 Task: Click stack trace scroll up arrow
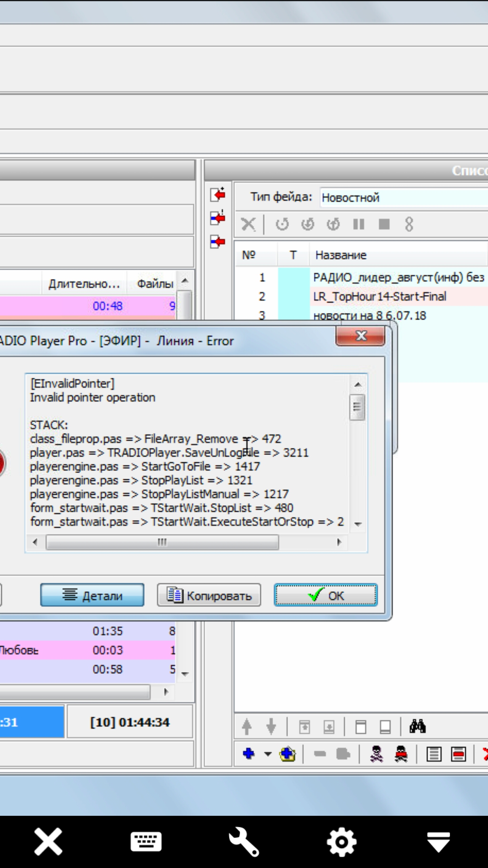[358, 384]
